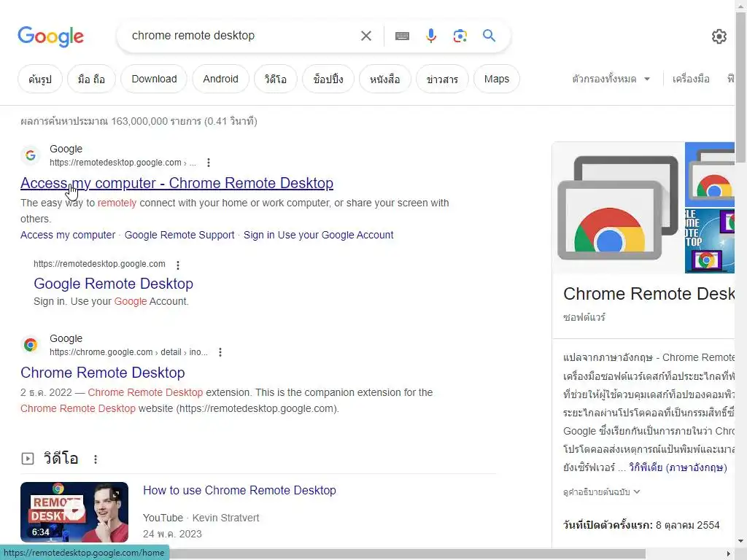Viewport: 747px width, 560px height.
Task: Click the Chrome favicon of chrome.google.com result
Action: coord(31,345)
